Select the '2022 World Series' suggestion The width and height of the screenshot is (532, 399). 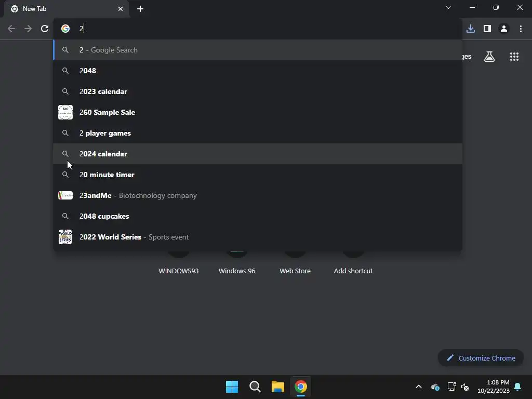click(x=258, y=237)
